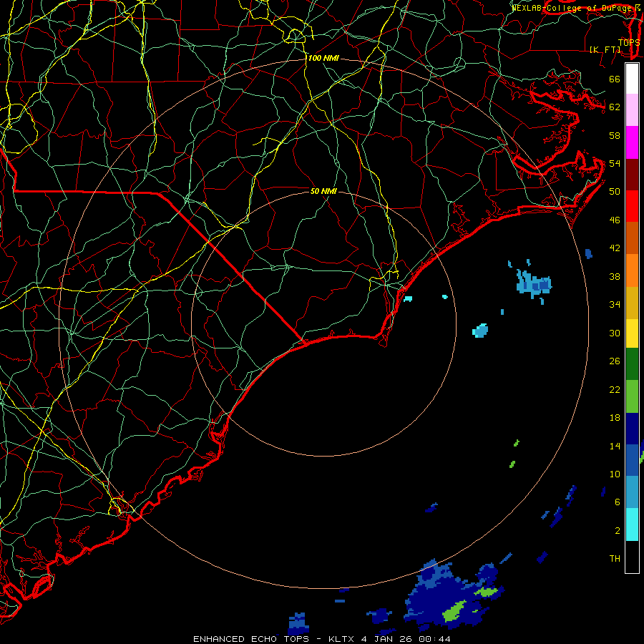Click the navy 22 legend color block
The image size is (644, 644).
pos(632,429)
